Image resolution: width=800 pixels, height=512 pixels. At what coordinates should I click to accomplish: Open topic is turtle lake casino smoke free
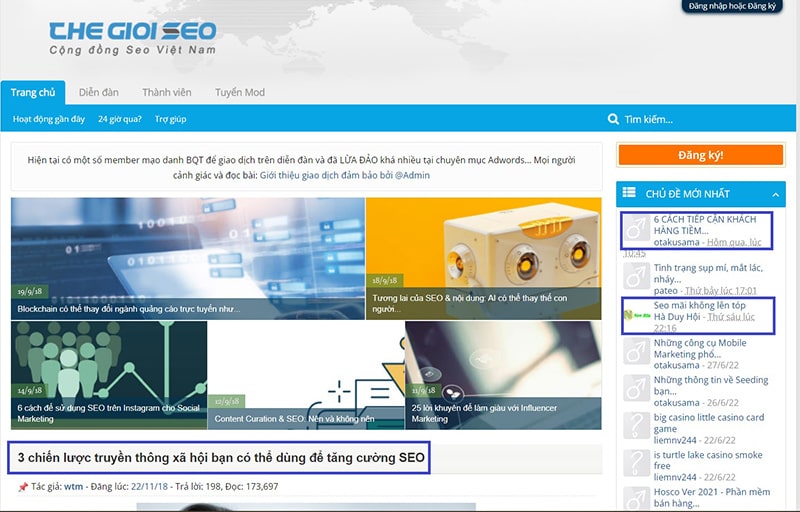tap(708, 460)
